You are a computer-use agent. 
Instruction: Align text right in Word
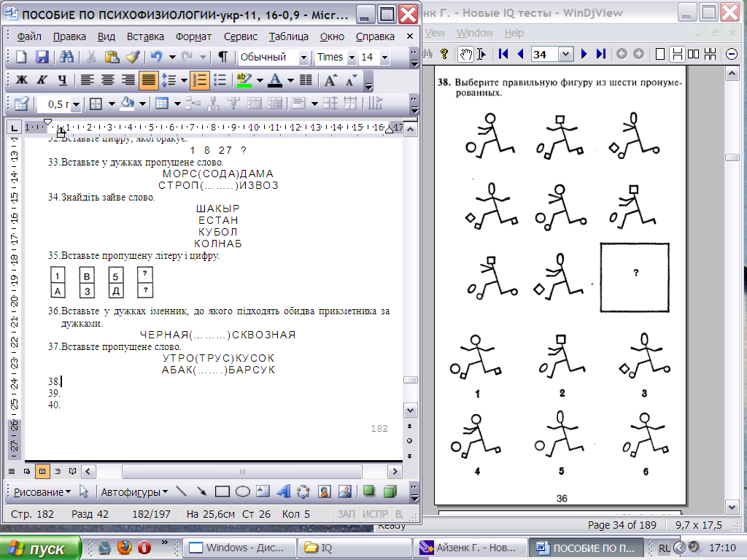(128, 80)
